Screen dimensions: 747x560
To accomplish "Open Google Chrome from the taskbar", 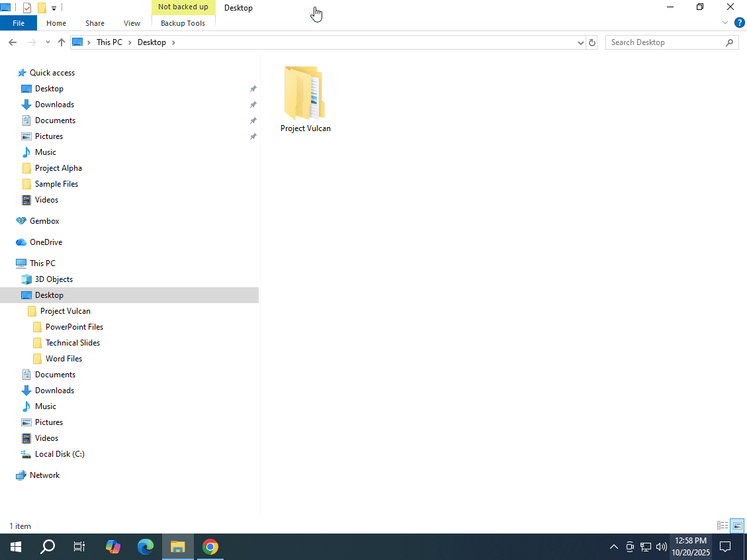I will [210, 547].
